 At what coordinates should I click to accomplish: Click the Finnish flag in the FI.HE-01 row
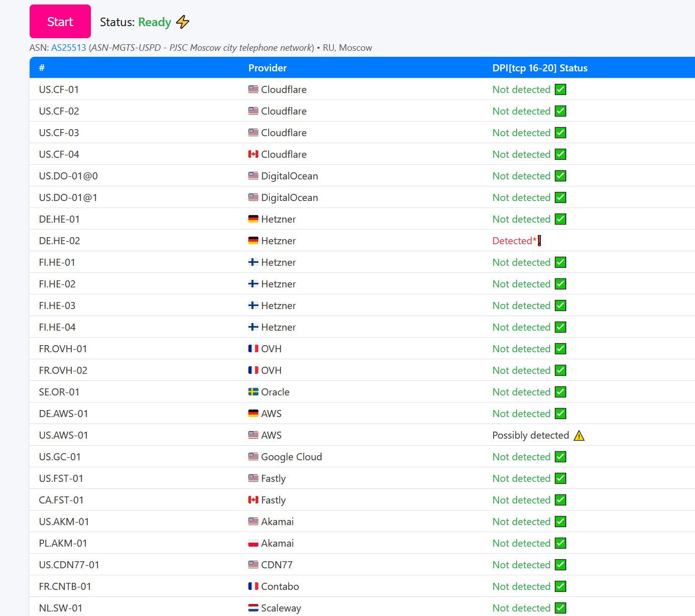253,262
